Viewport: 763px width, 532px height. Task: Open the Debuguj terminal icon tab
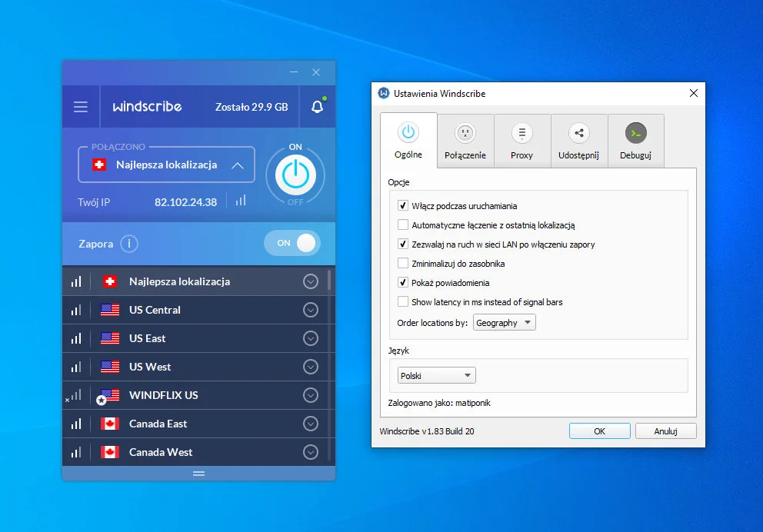(x=635, y=140)
